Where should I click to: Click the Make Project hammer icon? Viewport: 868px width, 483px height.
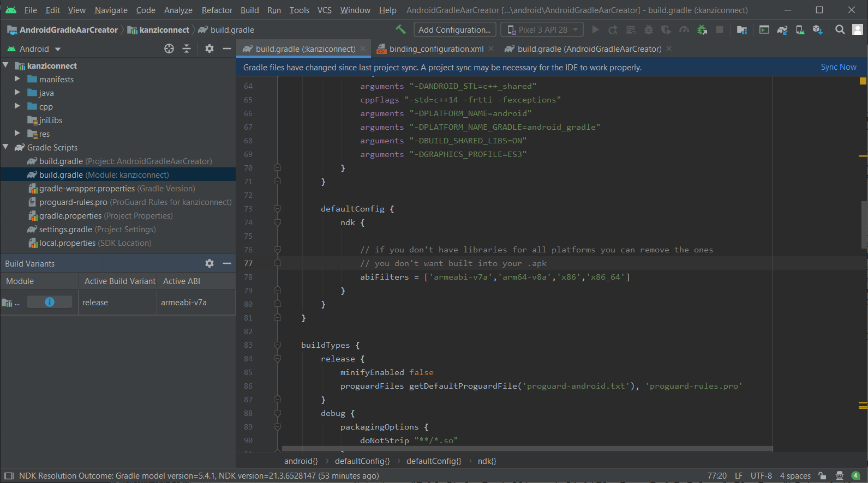[400, 29]
